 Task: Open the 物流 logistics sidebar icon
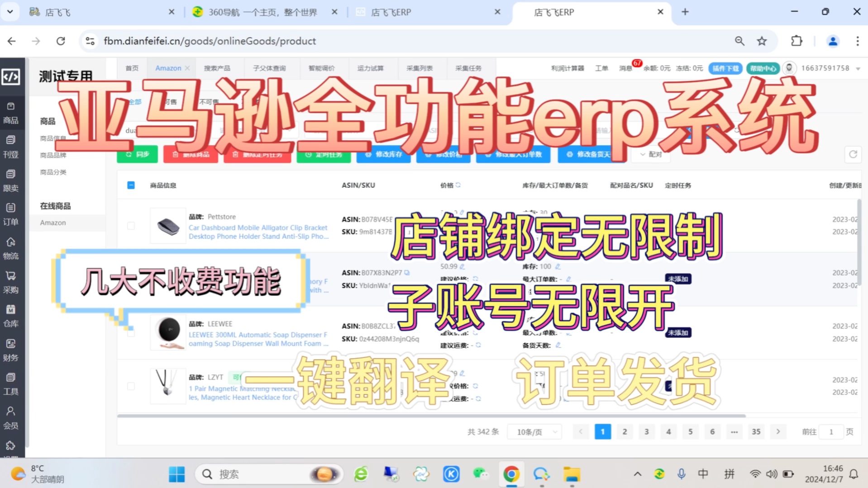point(10,249)
